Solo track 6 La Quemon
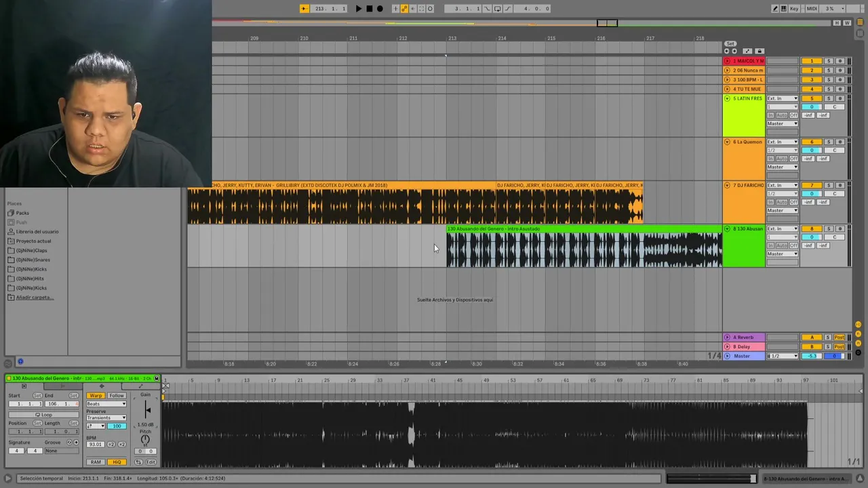Image resolution: width=868 pixels, height=488 pixels. tap(829, 142)
